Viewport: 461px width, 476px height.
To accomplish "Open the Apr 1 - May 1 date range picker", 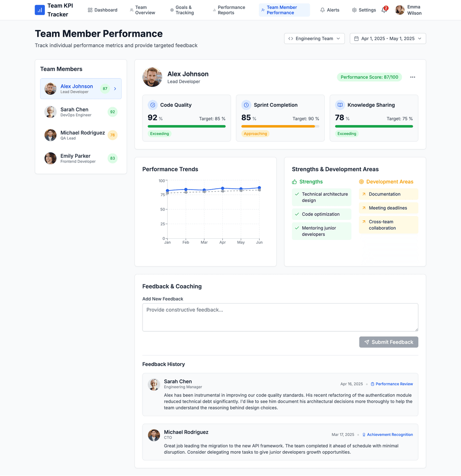I will coord(387,38).
